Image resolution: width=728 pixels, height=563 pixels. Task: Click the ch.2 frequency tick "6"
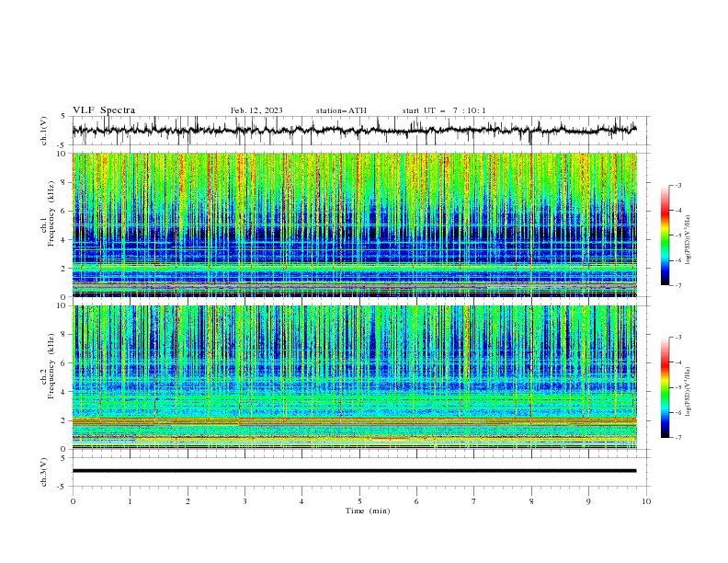tap(64, 362)
